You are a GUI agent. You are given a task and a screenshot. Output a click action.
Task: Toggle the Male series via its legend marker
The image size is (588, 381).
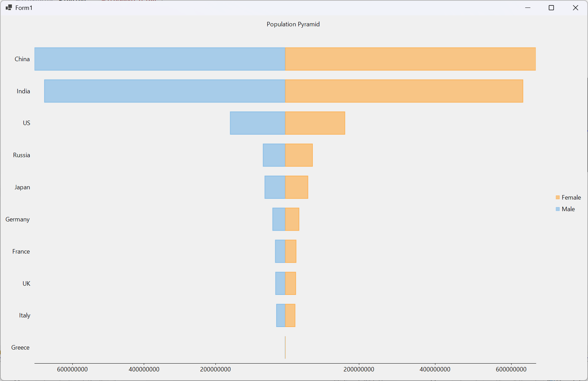557,209
